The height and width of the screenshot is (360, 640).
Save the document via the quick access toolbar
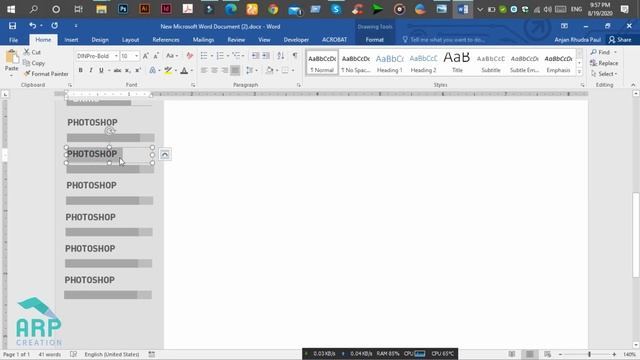point(13,26)
